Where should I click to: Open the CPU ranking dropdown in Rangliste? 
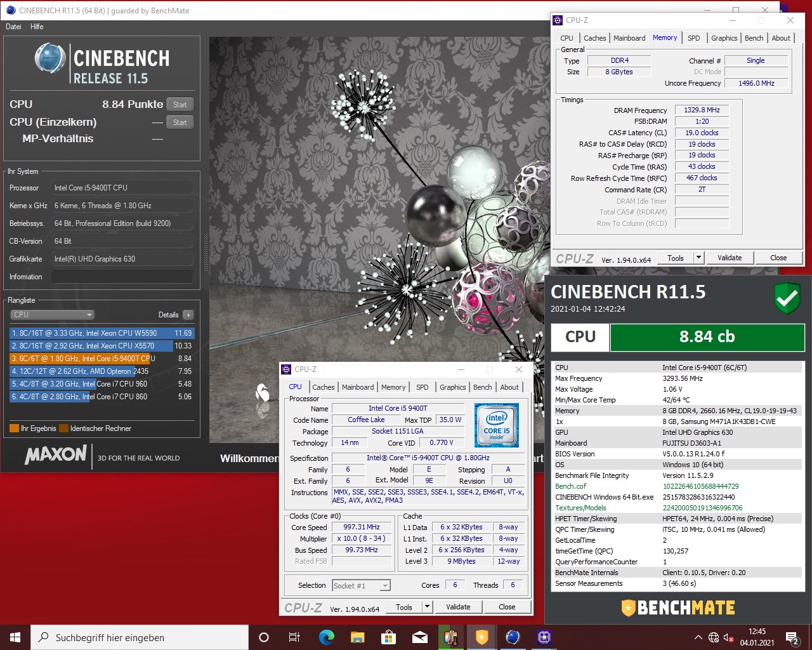pyautogui.click(x=53, y=314)
